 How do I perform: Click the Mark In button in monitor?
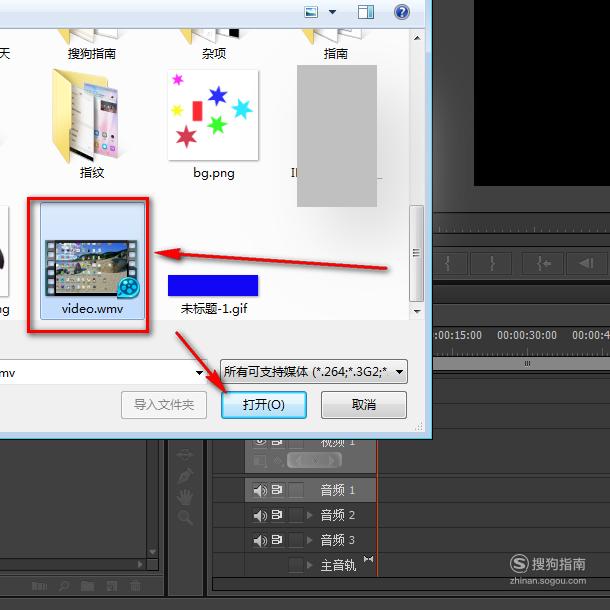[x=448, y=264]
